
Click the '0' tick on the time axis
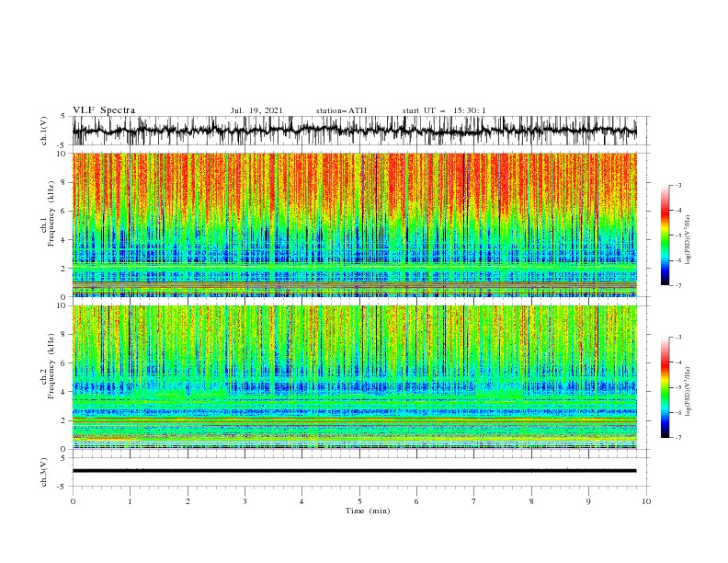click(73, 501)
